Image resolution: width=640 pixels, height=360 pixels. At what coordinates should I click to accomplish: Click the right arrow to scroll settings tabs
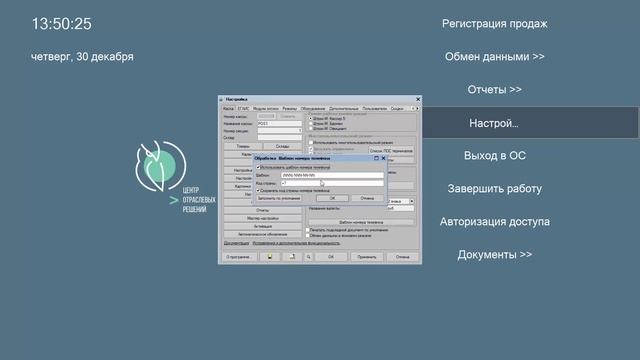(x=418, y=109)
